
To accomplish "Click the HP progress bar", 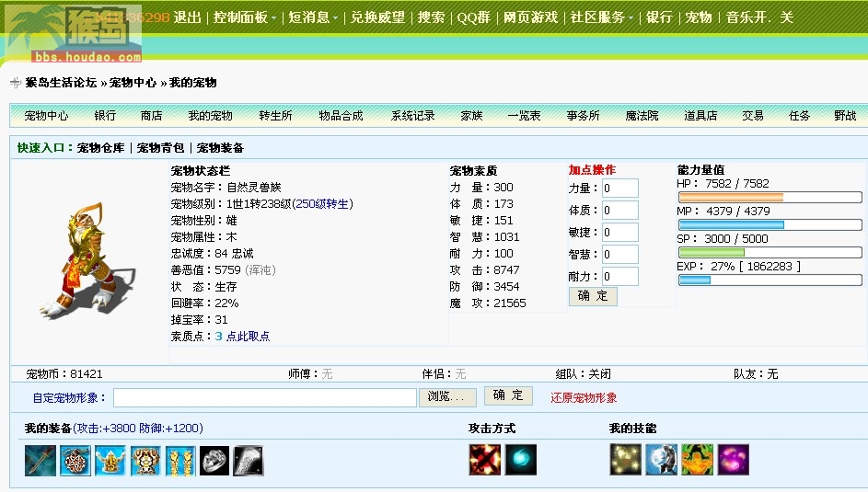I will pyautogui.click(x=770, y=197).
